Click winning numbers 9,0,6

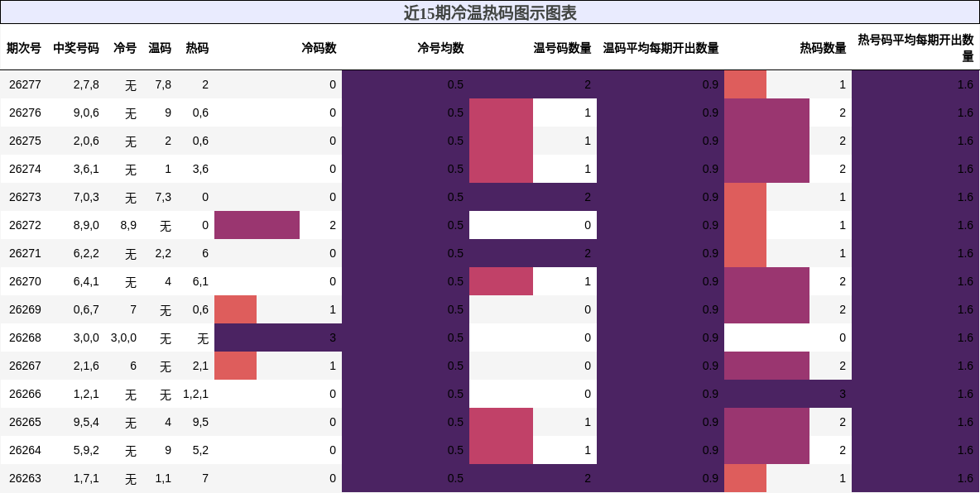click(x=86, y=112)
